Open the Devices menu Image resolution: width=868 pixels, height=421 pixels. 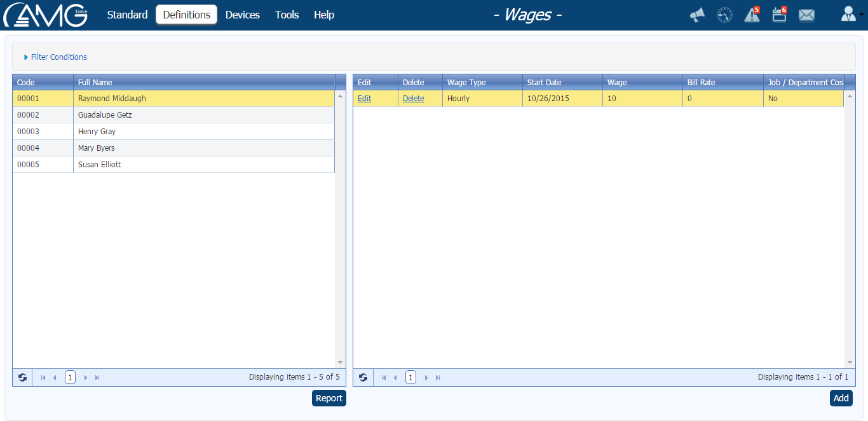[x=243, y=15]
